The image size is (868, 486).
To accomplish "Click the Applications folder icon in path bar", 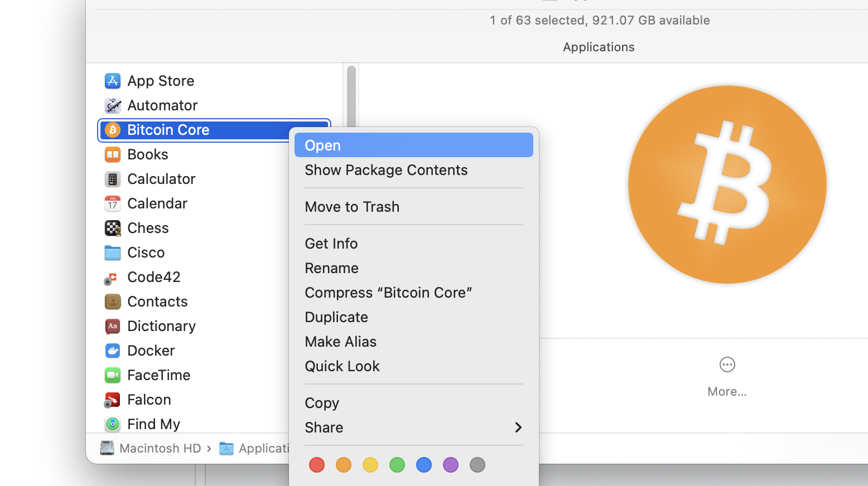I will (x=226, y=448).
